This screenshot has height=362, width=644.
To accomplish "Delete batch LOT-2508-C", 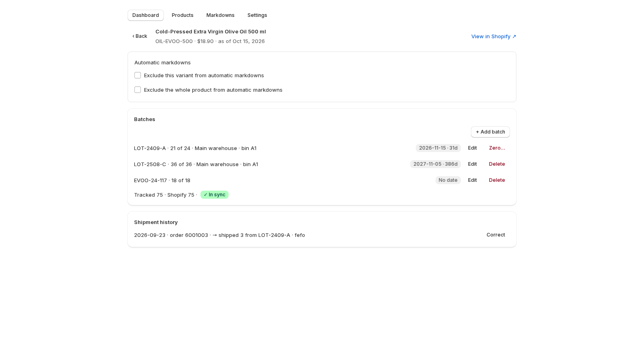I will (497, 164).
